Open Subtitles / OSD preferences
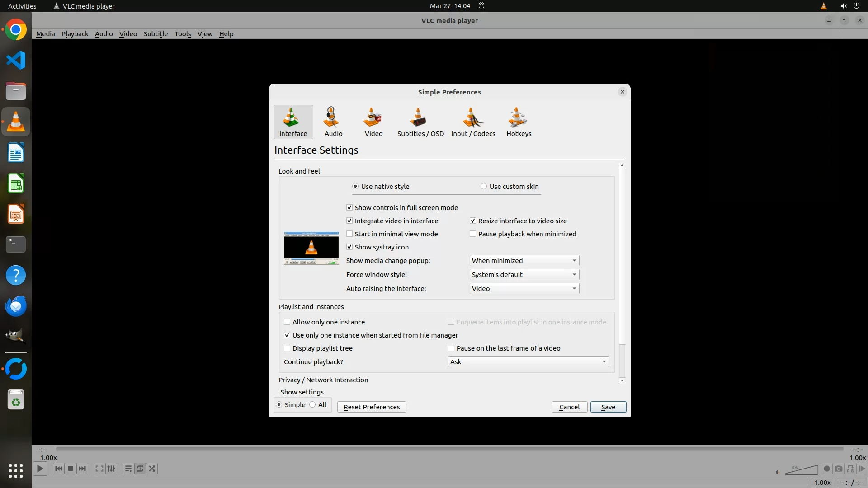The height and width of the screenshot is (488, 868). (x=420, y=122)
